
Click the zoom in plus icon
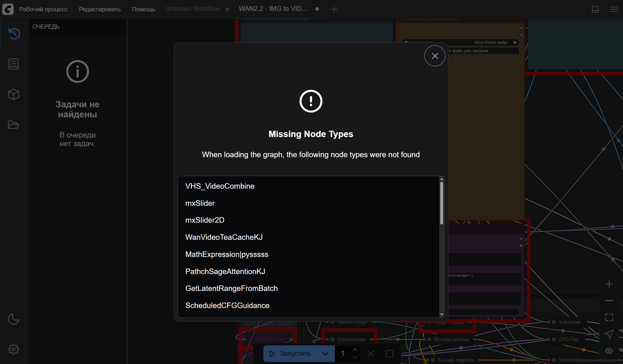coord(609,284)
